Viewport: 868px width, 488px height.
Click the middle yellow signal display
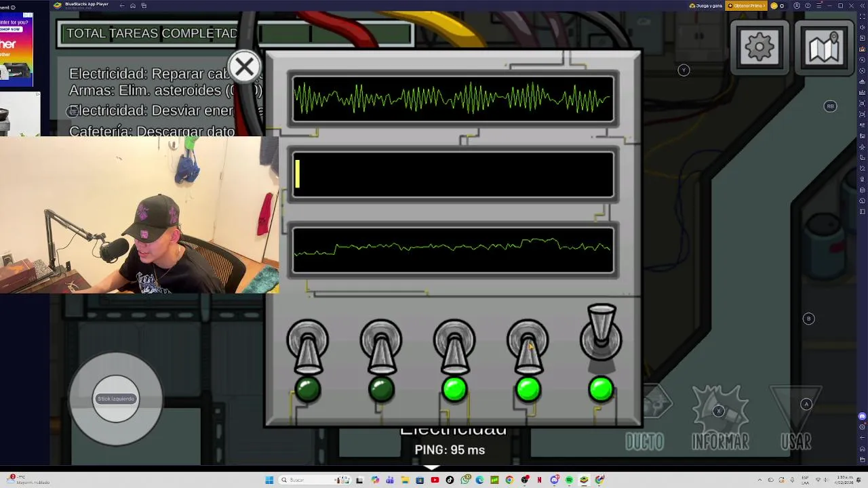[453, 174]
